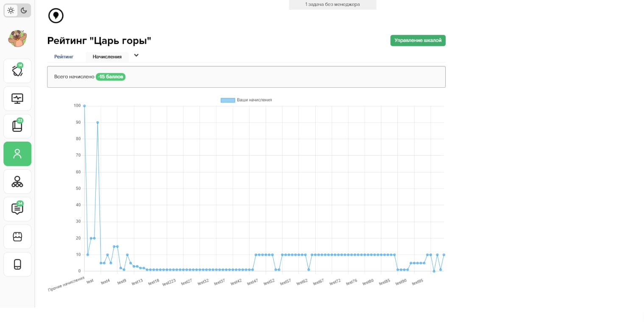The height and width of the screenshot is (329, 644).
Task: Open the shop storefront icon in sidebar
Action: pos(17,237)
